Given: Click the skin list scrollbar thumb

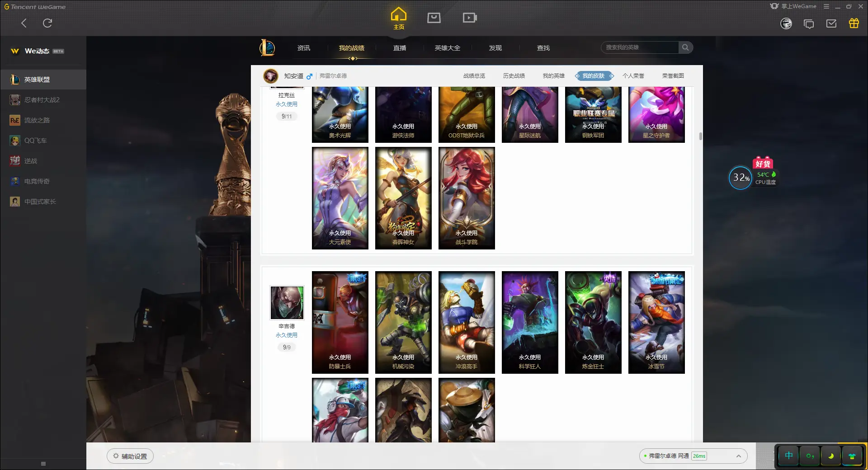Looking at the screenshot, I should pos(700,136).
